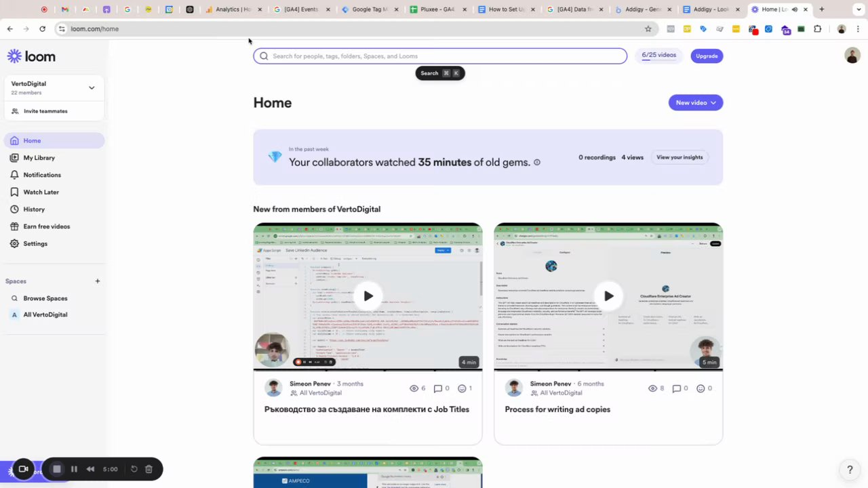
Task: Reload the loom.com page
Action: click(42, 29)
